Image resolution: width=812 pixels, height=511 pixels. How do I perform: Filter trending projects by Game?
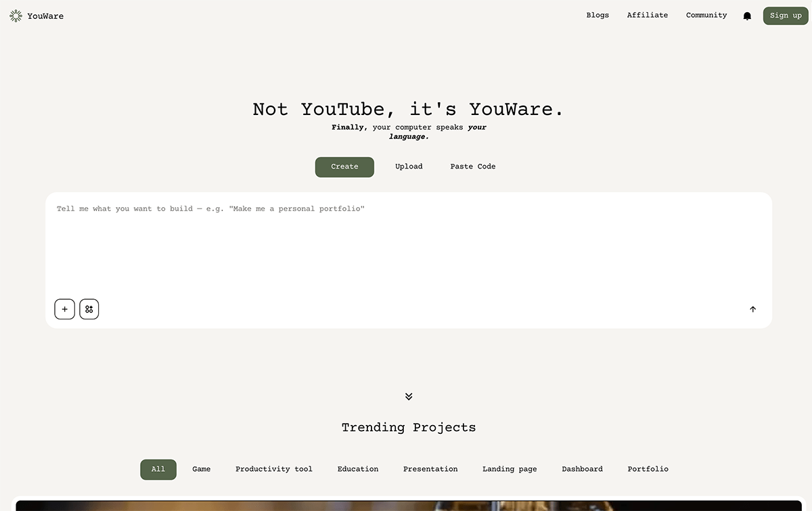click(201, 469)
